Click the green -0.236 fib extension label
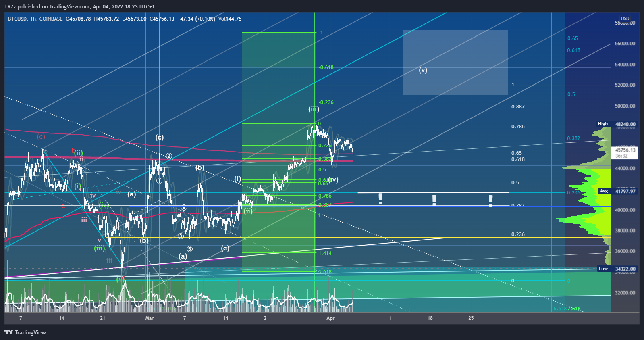Image resolution: width=644 pixels, height=340 pixels. [x=326, y=102]
